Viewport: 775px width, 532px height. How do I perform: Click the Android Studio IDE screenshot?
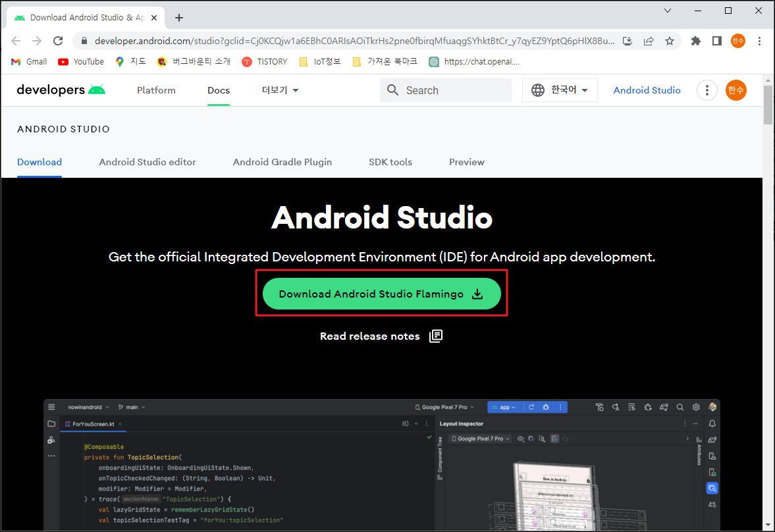381,465
